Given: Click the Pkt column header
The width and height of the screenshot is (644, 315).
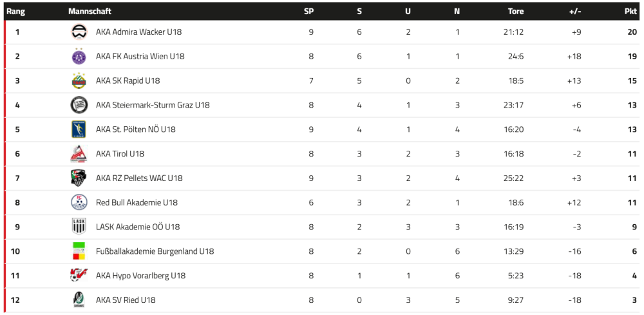Looking at the screenshot, I should click(630, 11).
